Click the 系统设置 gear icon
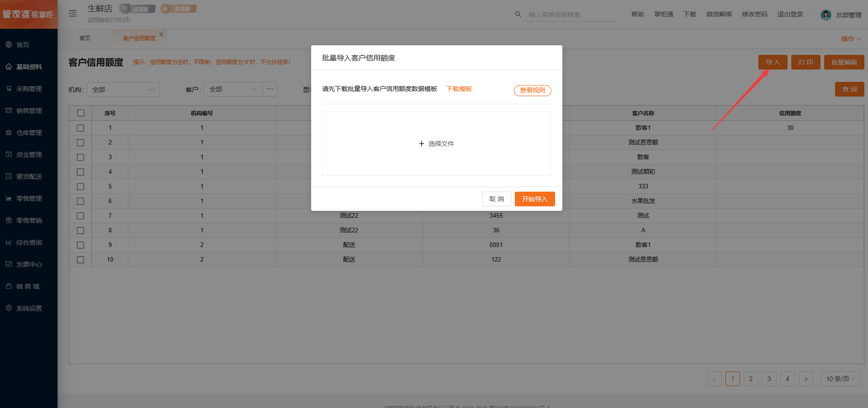 tap(9, 308)
